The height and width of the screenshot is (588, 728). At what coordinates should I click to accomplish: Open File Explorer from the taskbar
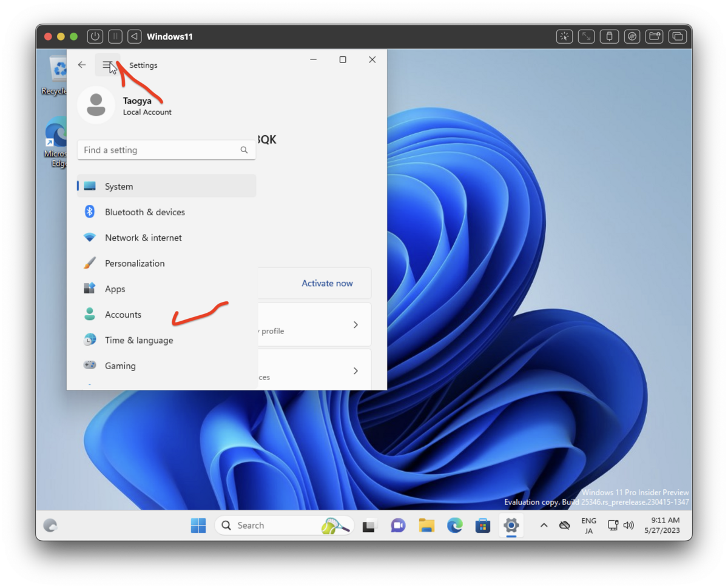426,526
